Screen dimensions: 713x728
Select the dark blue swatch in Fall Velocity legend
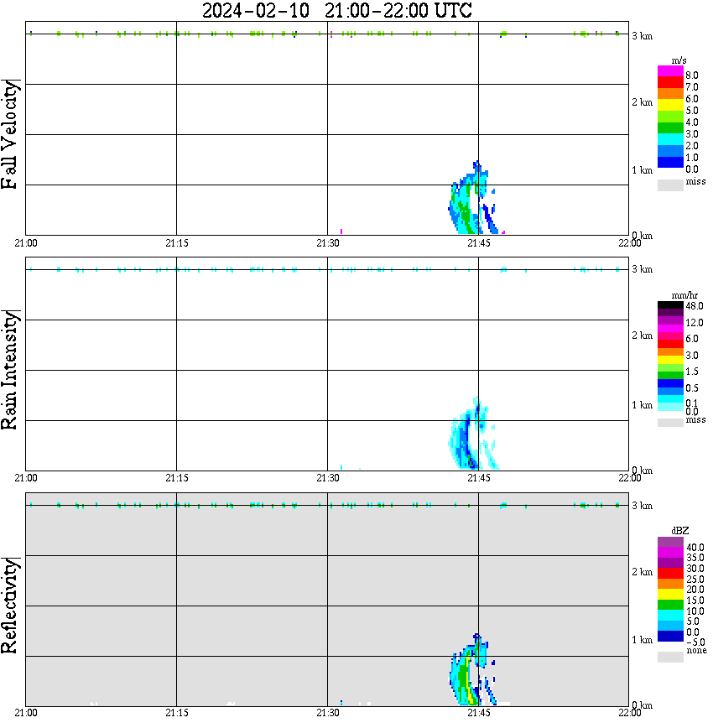point(670,162)
